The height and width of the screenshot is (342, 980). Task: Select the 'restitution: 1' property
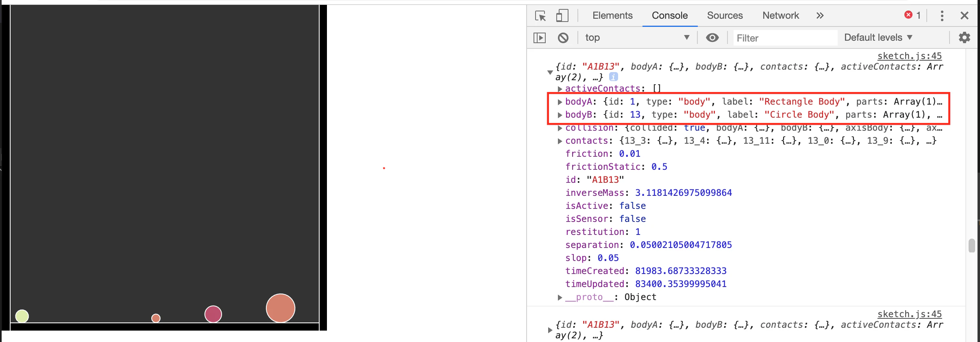tap(603, 232)
